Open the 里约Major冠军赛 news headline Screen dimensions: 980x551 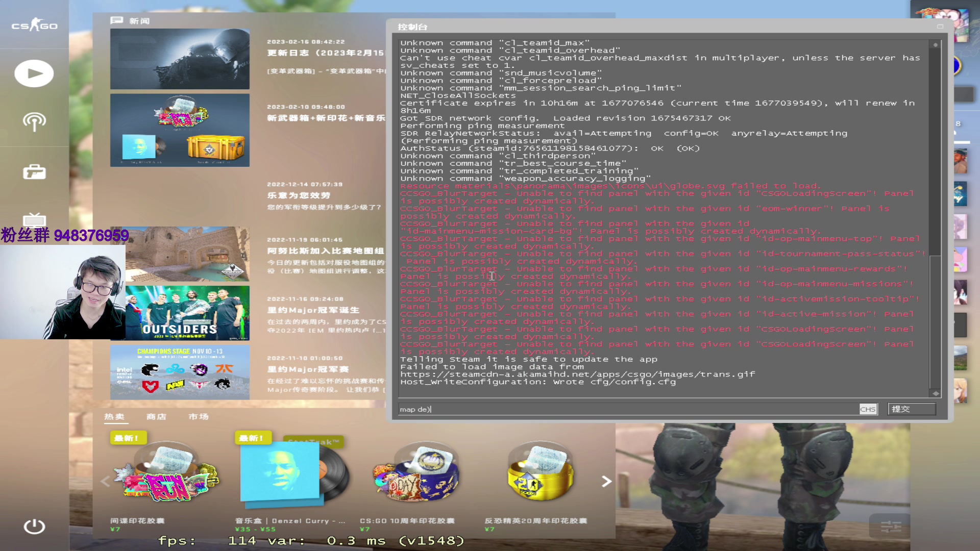pyautogui.click(x=308, y=369)
